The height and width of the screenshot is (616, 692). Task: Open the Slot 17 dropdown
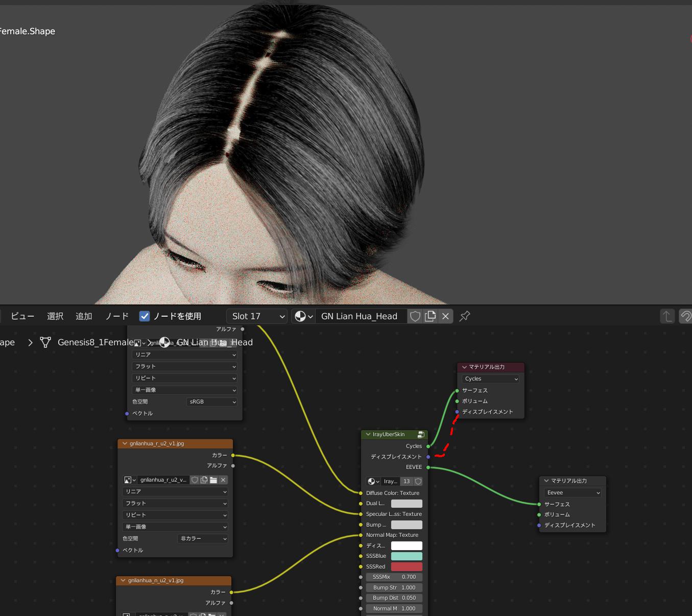coord(256,316)
